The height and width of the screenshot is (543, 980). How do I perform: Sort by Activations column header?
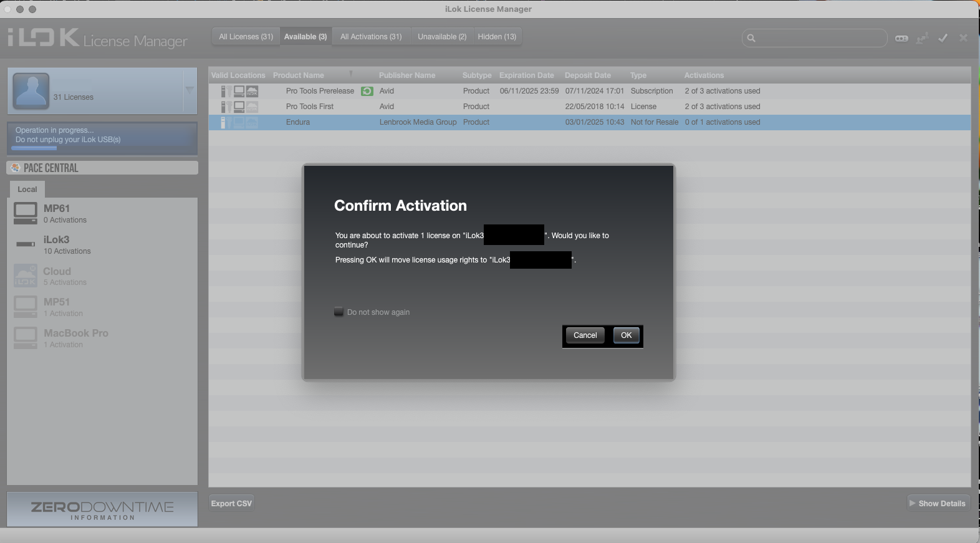coord(704,75)
